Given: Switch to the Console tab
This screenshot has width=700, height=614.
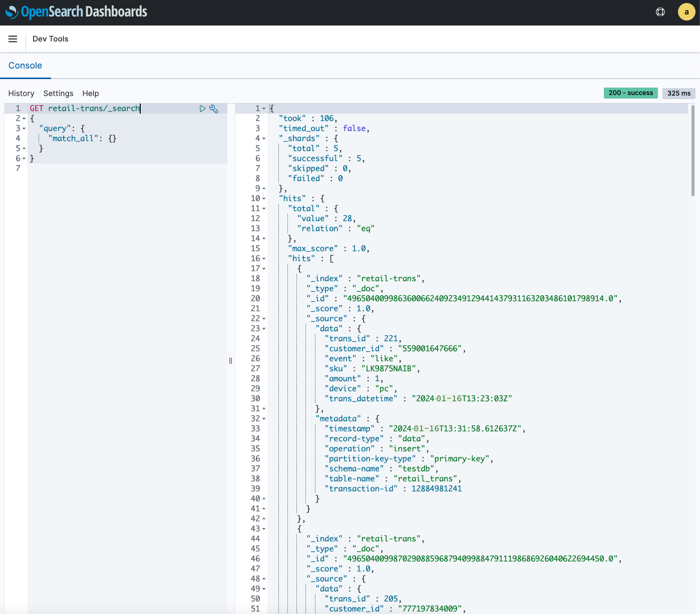Looking at the screenshot, I should coord(25,66).
